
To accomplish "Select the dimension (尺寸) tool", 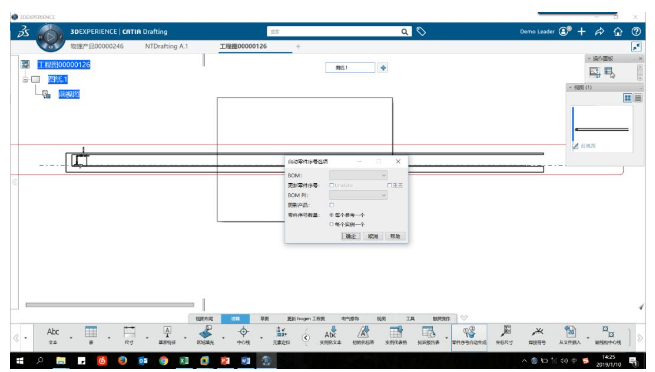I will point(129,335).
